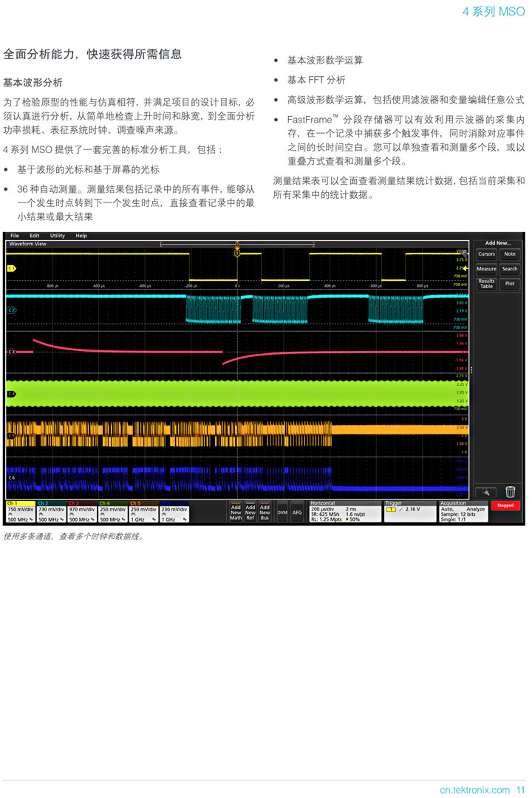Add a new Search
The width and height of the screenshot is (532, 798).
(x=510, y=269)
